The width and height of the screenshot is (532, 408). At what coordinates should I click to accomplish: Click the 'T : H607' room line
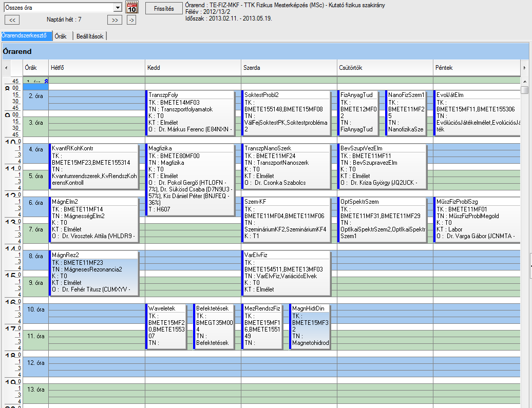click(159, 209)
